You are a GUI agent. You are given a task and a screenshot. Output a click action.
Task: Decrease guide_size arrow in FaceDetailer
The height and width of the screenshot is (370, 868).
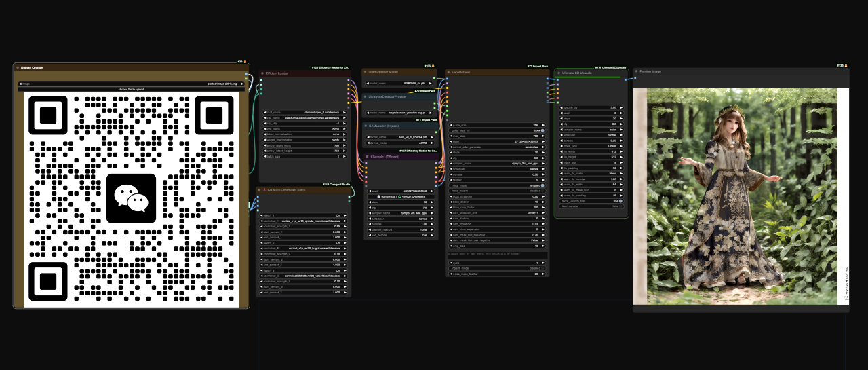coord(452,125)
